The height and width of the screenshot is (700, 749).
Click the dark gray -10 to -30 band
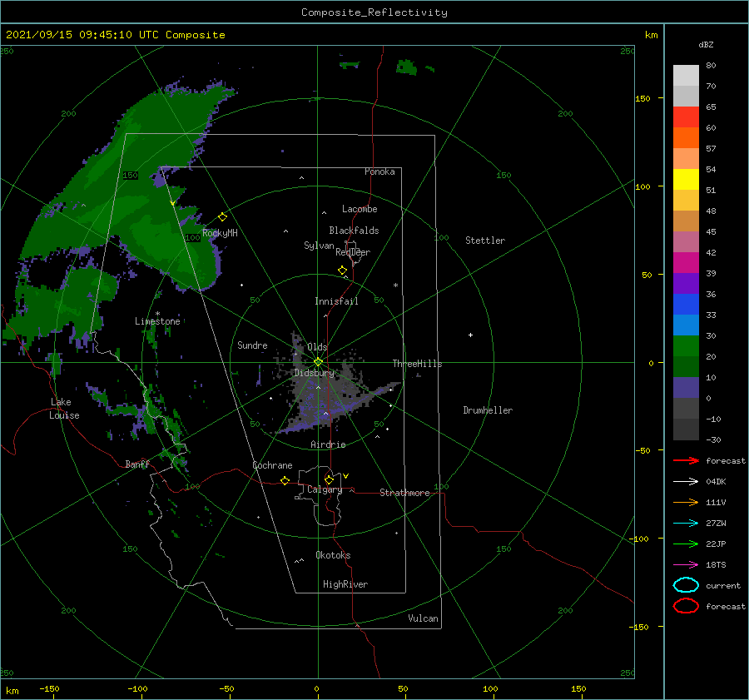click(686, 429)
